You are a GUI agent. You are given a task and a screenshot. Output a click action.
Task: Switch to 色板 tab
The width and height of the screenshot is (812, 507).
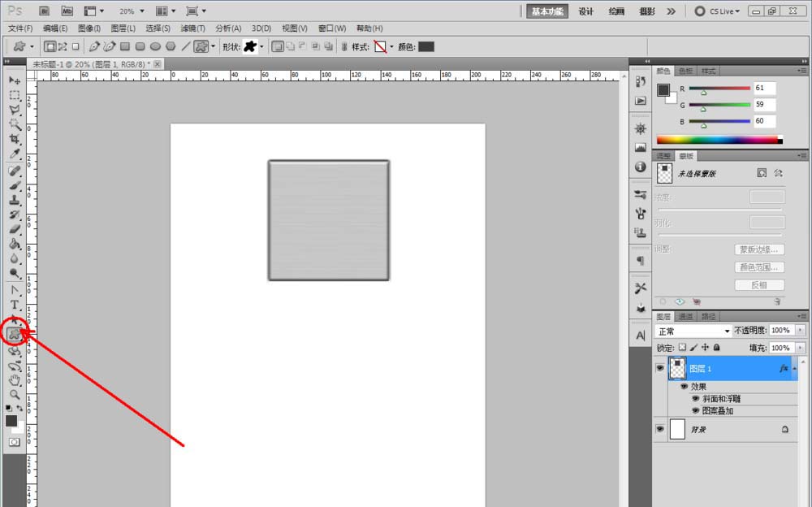coord(685,71)
